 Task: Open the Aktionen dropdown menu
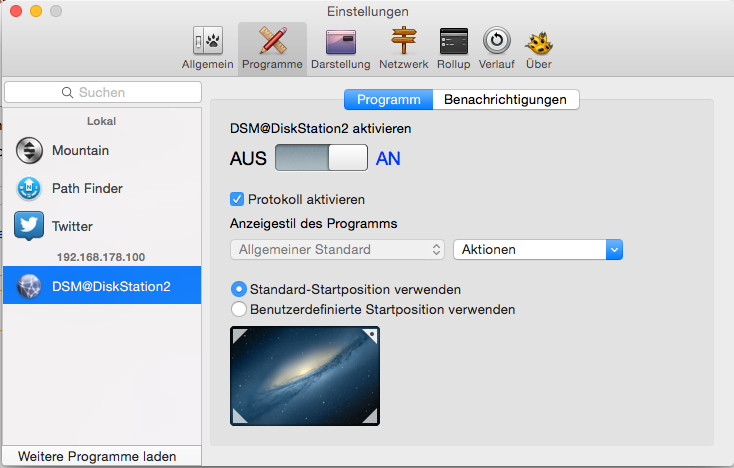538,249
